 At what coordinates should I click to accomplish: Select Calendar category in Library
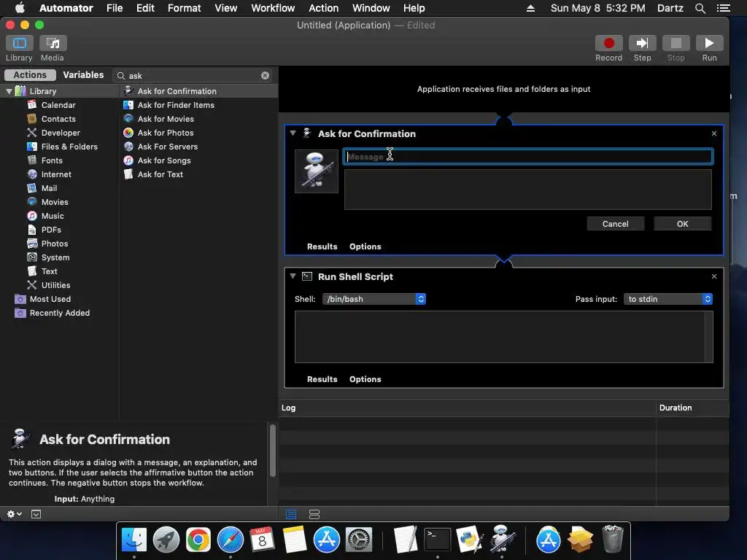click(x=58, y=105)
